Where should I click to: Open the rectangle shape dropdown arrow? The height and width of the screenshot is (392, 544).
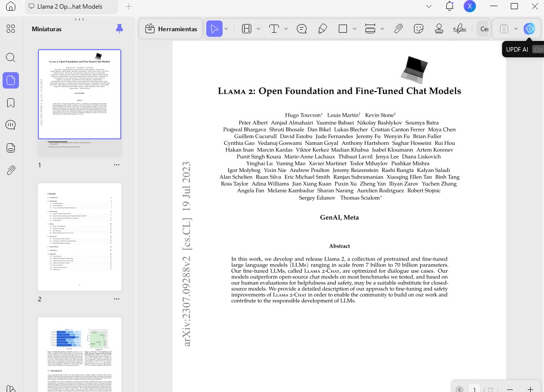point(355,29)
